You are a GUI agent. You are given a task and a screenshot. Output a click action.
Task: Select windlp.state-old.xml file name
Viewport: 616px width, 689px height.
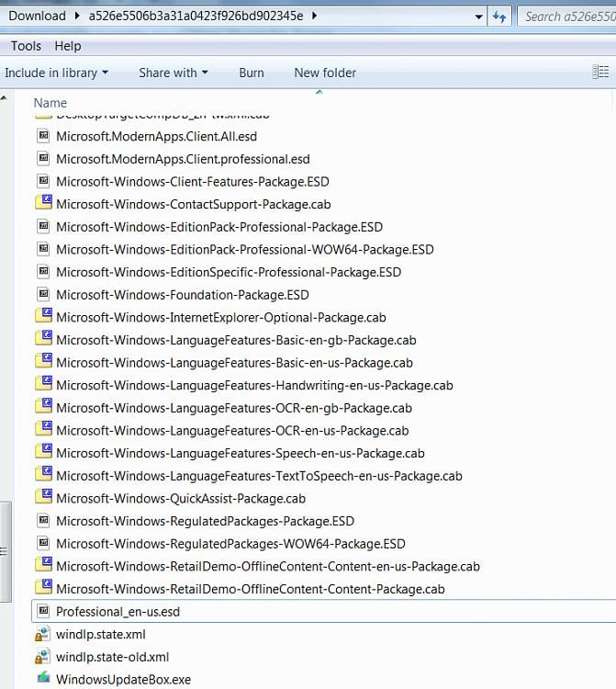(112, 657)
